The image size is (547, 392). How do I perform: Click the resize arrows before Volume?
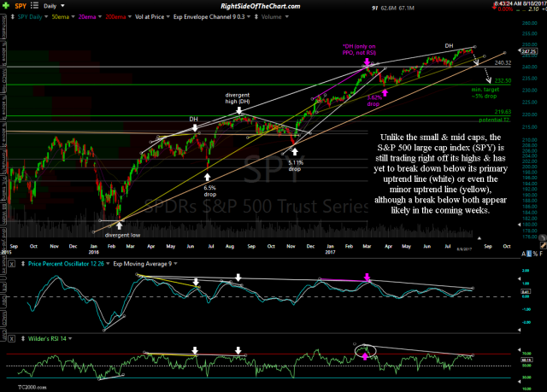(x=256, y=17)
